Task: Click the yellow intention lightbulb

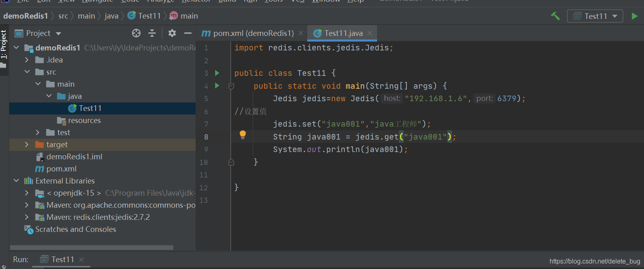Action: click(x=243, y=135)
